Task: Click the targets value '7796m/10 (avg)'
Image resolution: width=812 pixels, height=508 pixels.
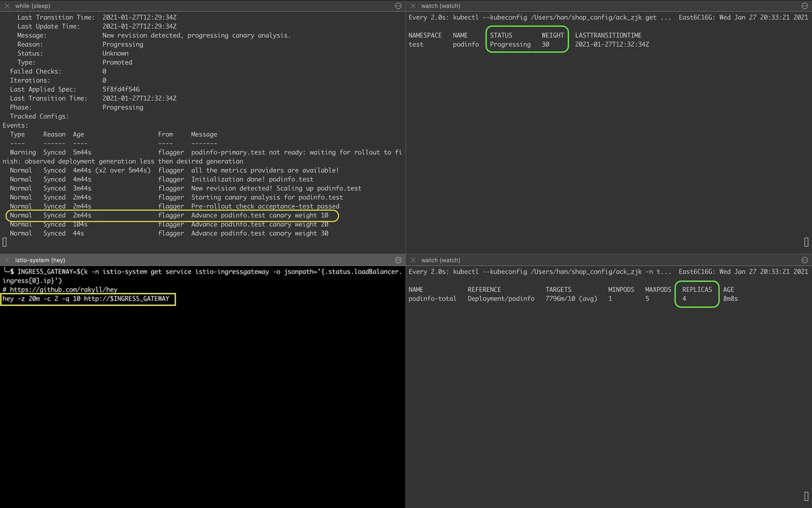Action: click(571, 299)
